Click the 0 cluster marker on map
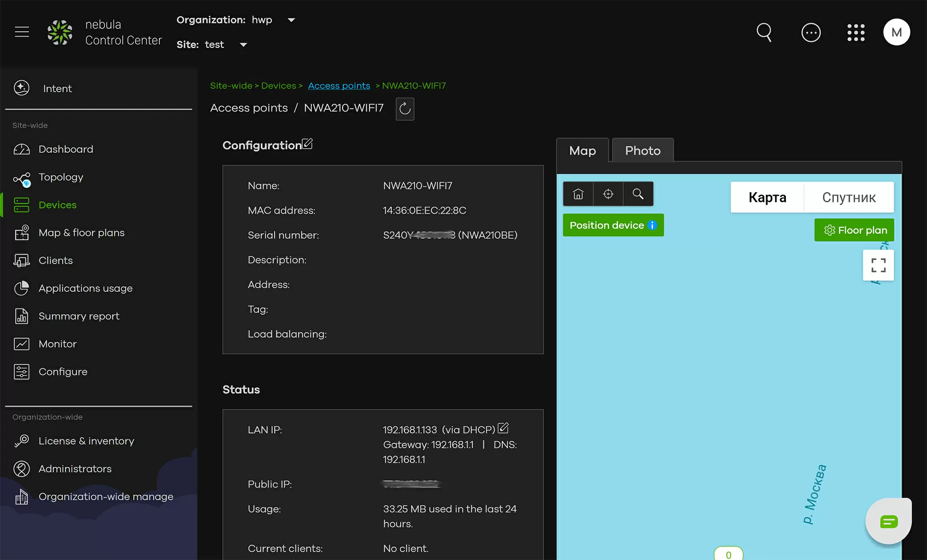The image size is (927, 560). 729,554
